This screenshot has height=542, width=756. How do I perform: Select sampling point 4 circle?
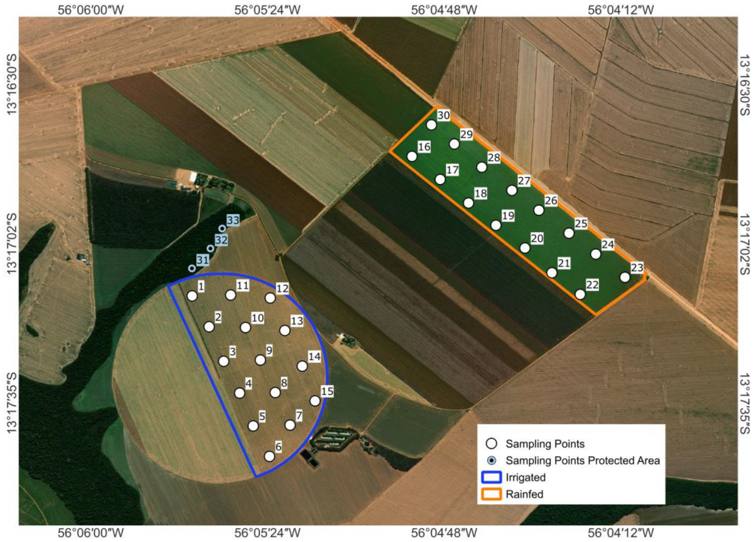click(239, 393)
